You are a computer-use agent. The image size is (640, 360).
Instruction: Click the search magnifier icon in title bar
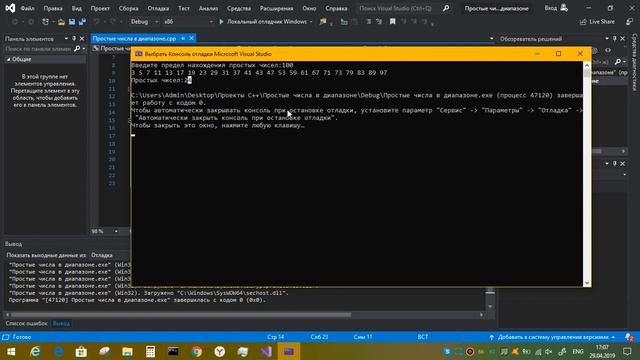point(446,8)
